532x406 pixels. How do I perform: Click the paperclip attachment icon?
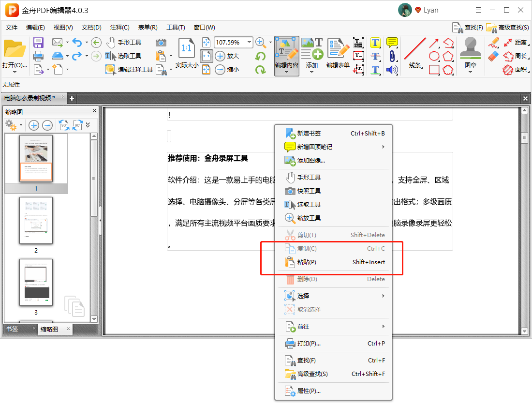[392, 56]
